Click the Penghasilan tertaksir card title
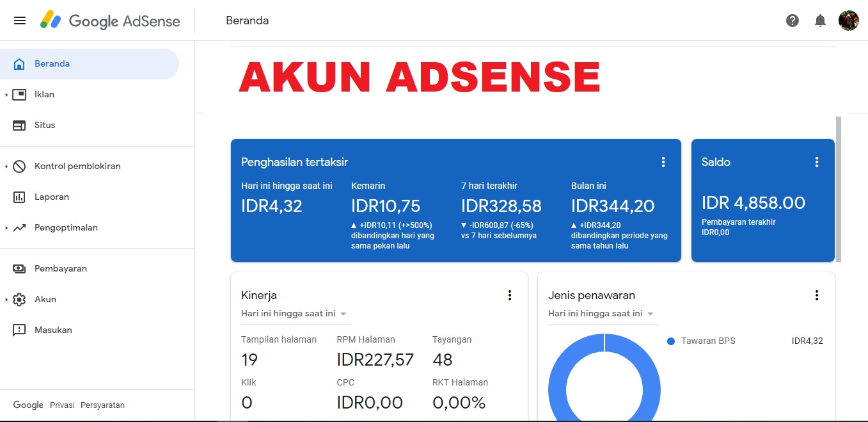Viewport: 868px width, 422px height. tap(294, 162)
